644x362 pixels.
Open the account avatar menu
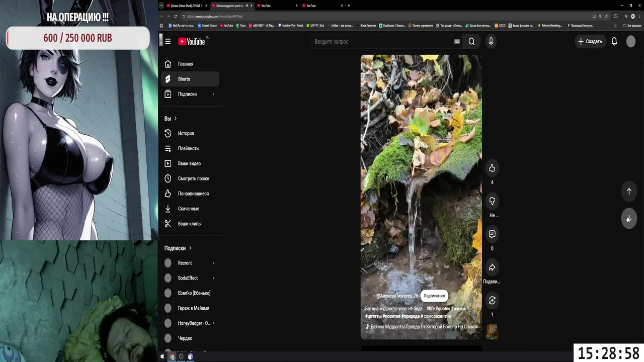pos(631,41)
